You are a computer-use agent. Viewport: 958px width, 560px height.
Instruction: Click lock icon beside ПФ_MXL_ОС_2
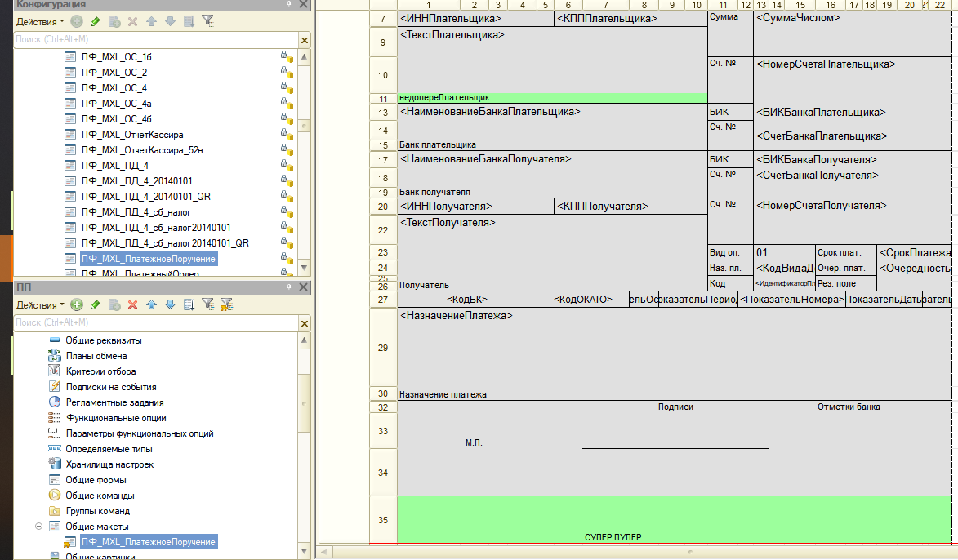[287, 73]
